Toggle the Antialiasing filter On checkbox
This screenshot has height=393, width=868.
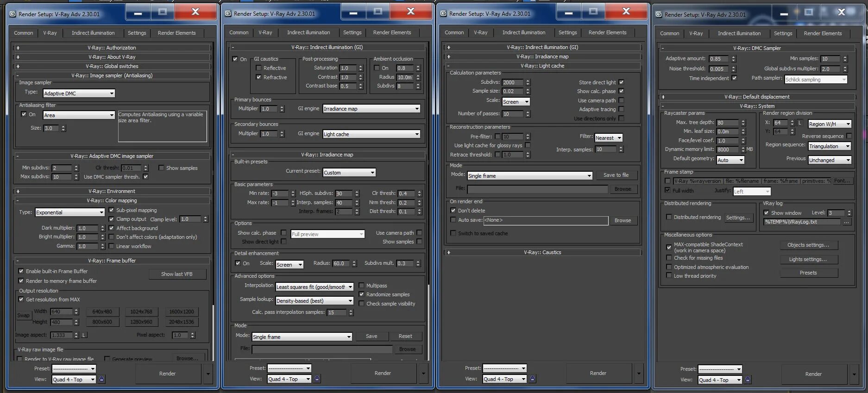tap(24, 114)
